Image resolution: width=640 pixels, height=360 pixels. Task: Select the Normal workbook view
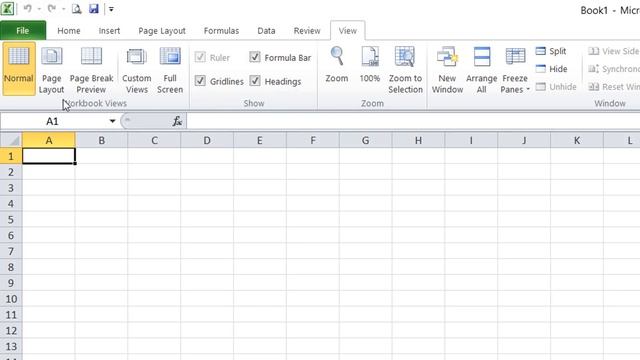click(19, 69)
